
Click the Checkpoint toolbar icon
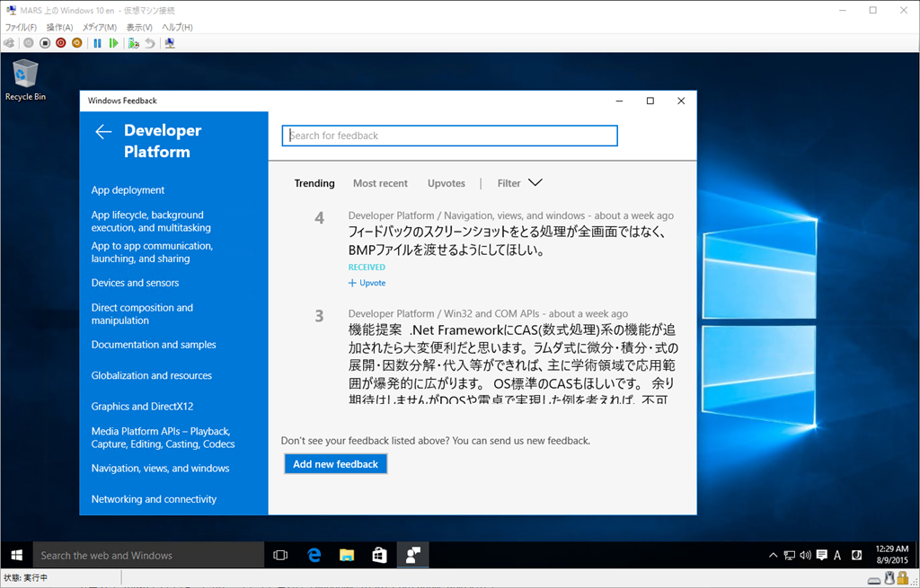point(134,43)
